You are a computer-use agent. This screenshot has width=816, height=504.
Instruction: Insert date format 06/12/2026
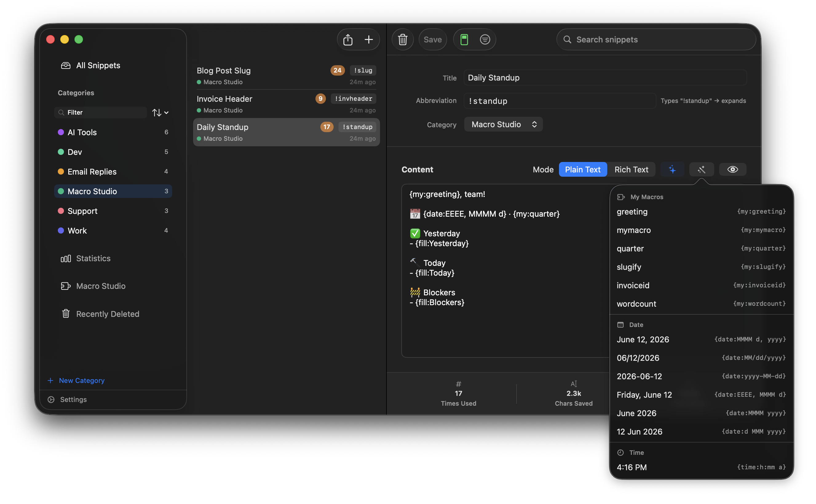coord(701,358)
